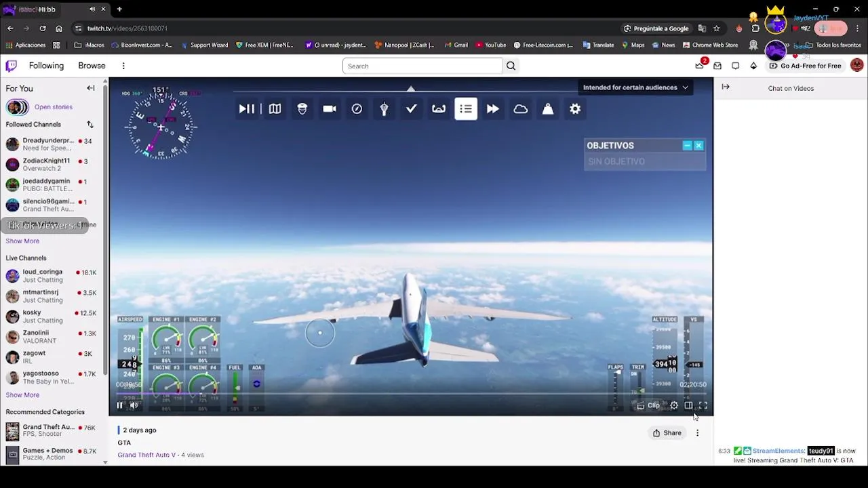
Task: Open yagostooso channel
Action: [x=52, y=378]
